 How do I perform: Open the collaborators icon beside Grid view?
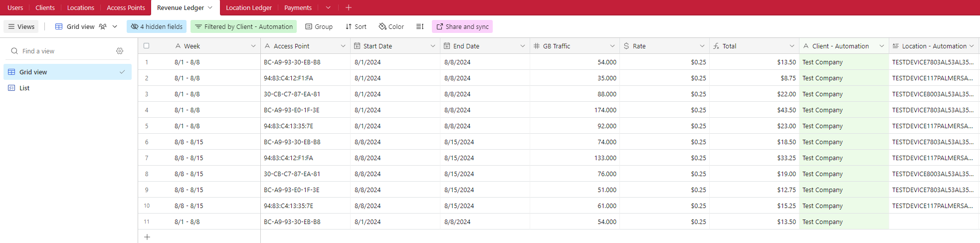(103, 26)
